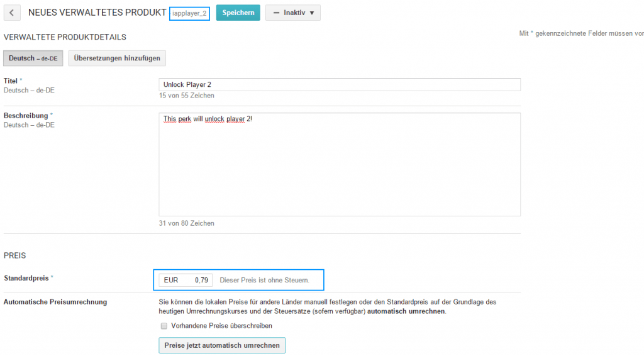This screenshot has height=356, width=644.
Task: Click the Speichern button
Action: coord(238,13)
